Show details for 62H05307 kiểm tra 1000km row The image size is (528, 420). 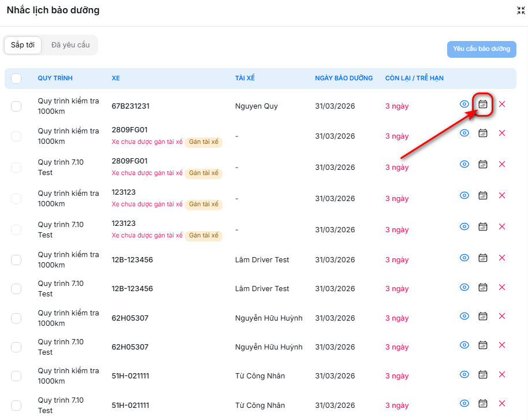pos(464,316)
